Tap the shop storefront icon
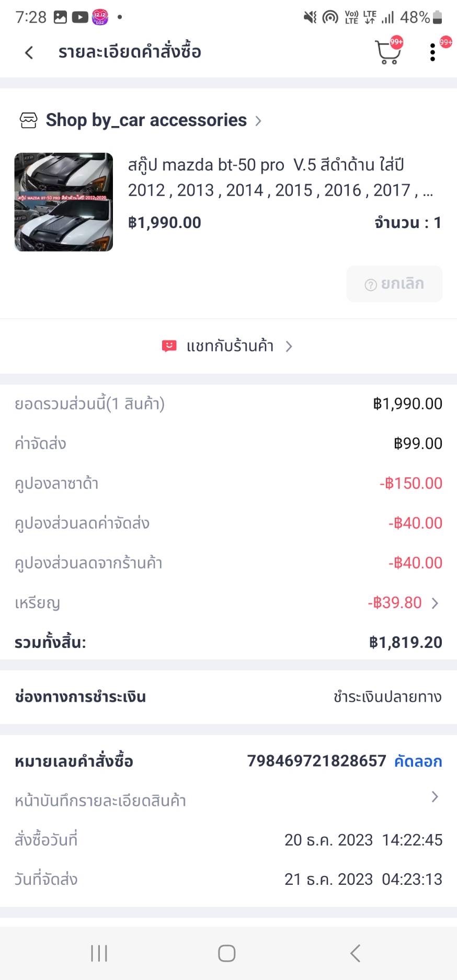This screenshot has width=457, height=980. coord(28,120)
